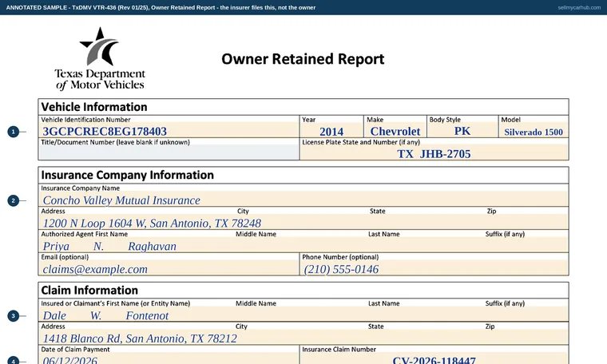
Task: Click the 'Vehicle Identification Number' label
Action: (85, 120)
